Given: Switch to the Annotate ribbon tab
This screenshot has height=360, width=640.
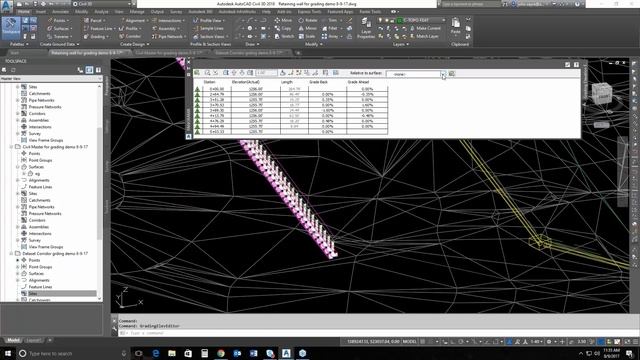Looking at the screenshot, I should coord(60,12).
